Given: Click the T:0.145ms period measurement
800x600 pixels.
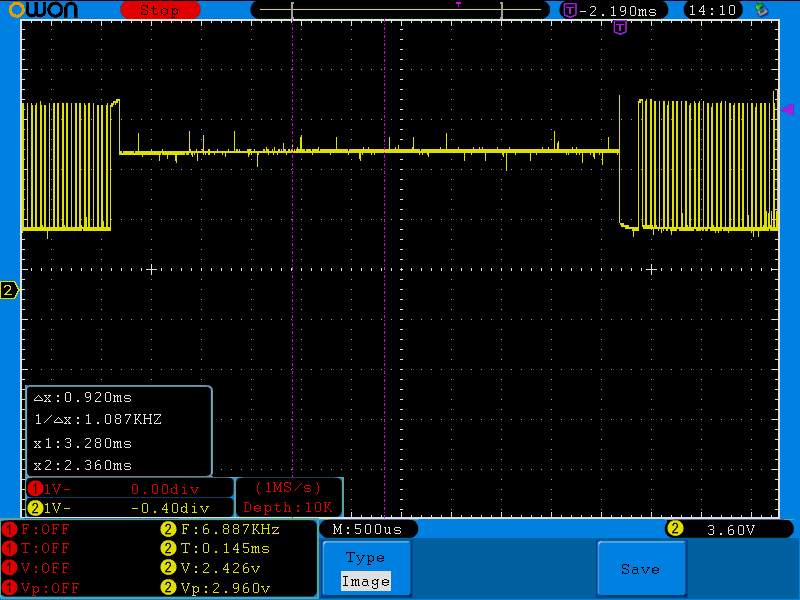Looking at the screenshot, I should (x=226, y=549).
